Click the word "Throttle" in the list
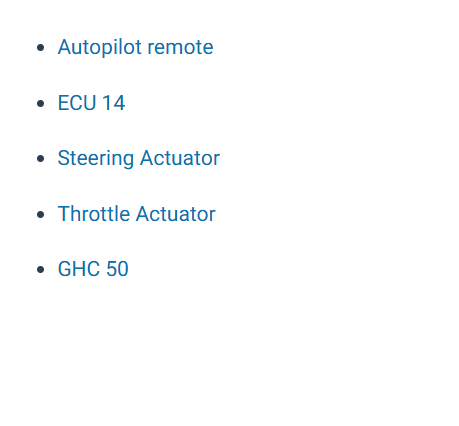The image size is (459, 426). (x=94, y=214)
